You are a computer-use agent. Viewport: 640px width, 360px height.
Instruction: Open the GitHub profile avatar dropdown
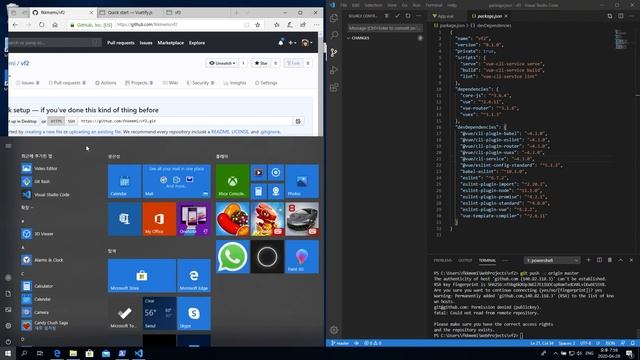(x=306, y=42)
